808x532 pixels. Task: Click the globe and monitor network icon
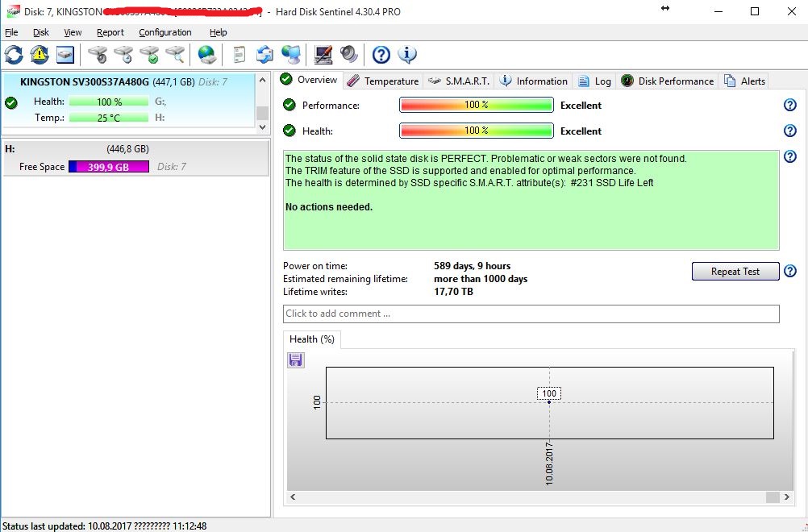tap(291, 54)
